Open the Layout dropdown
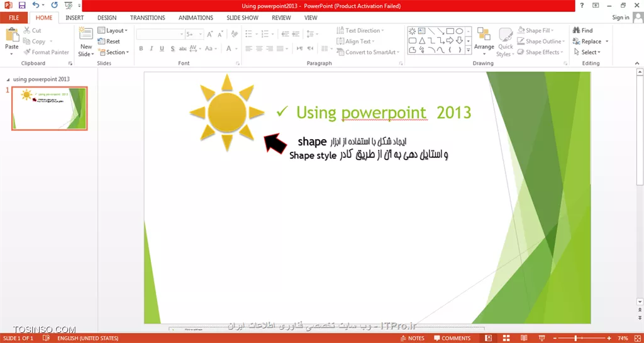644x343 pixels. pos(113,30)
